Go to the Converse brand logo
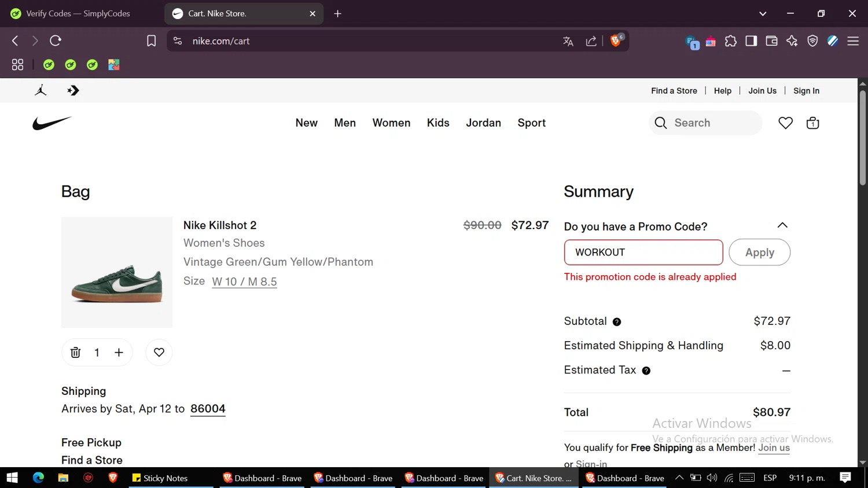Image resolution: width=868 pixels, height=488 pixels. (73, 91)
